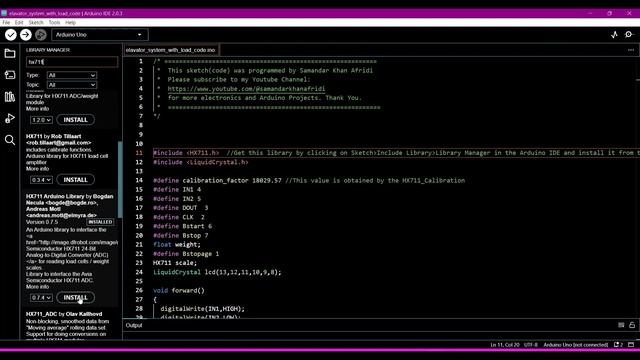The height and width of the screenshot is (360, 640).
Task: Open the Serial Plotter icon
Action: click(x=614, y=35)
